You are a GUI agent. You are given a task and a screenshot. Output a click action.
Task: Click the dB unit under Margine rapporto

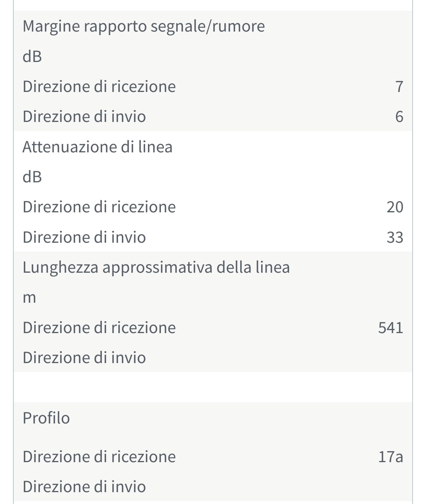32,56
